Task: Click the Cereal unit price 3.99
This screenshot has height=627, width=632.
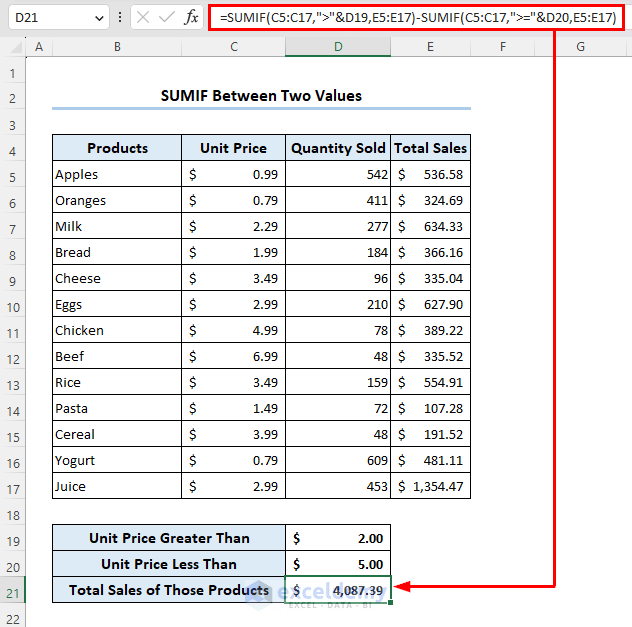Action: click(x=233, y=434)
